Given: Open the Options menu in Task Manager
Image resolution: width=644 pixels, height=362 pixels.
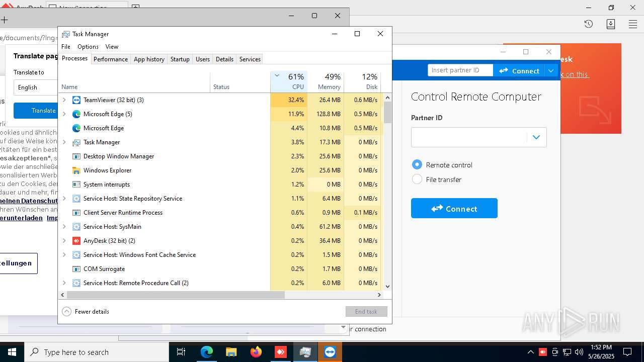Looking at the screenshot, I should point(88,47).
